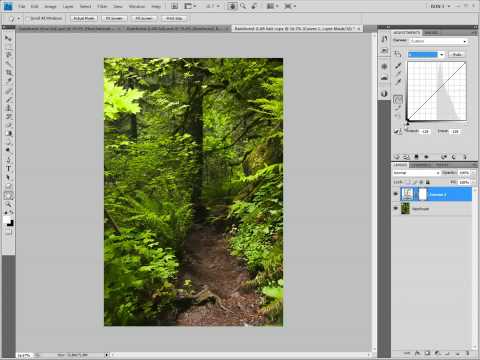
Task: Pick the black point eyedropper
Action: point(398,66)
